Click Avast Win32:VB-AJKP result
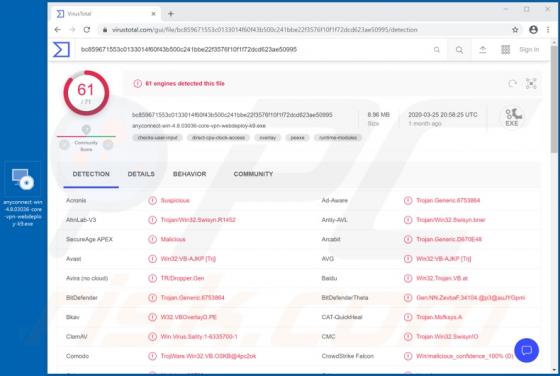The image size is (560, 376). click(188, 259)
